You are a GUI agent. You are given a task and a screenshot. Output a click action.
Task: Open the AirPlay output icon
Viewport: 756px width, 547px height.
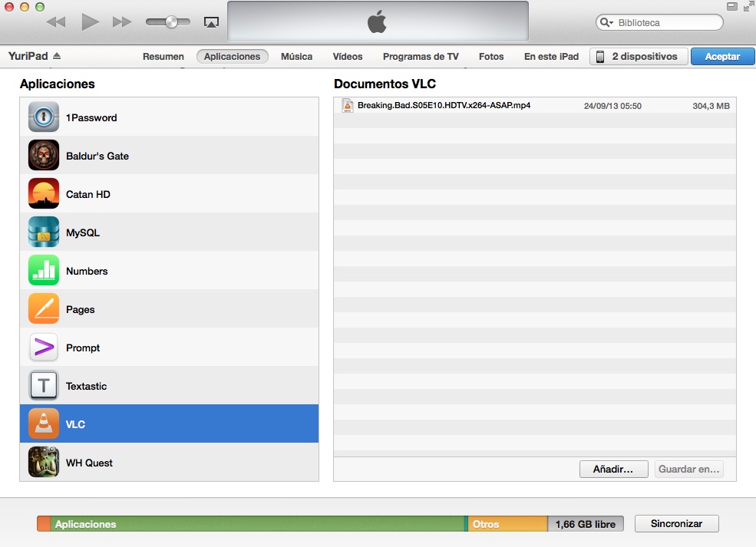click(x=211, y=22)
